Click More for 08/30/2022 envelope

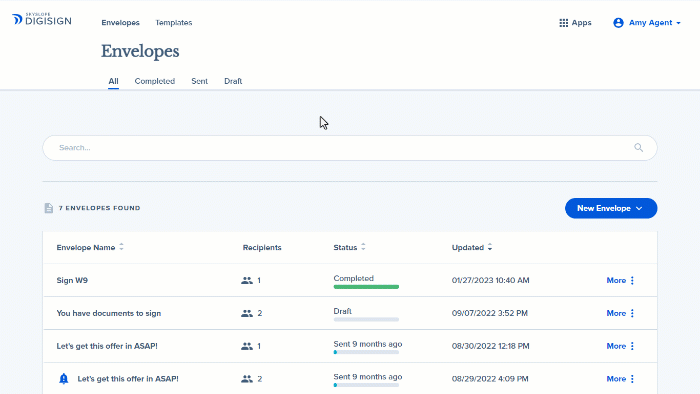pos(616,346)
